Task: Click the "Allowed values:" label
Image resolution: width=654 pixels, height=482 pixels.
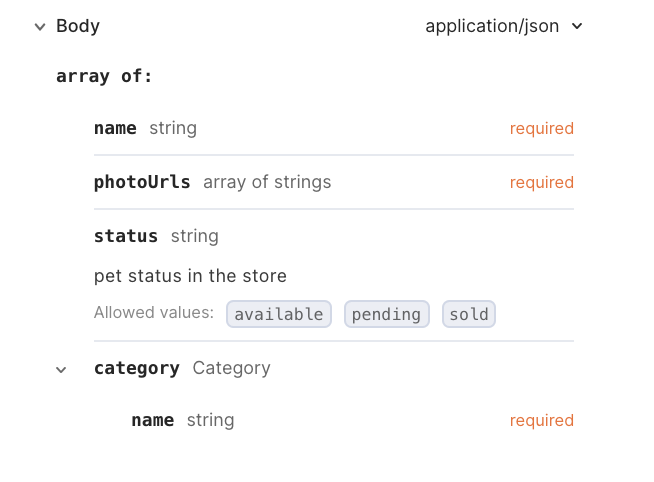Action: coord(154,313)
